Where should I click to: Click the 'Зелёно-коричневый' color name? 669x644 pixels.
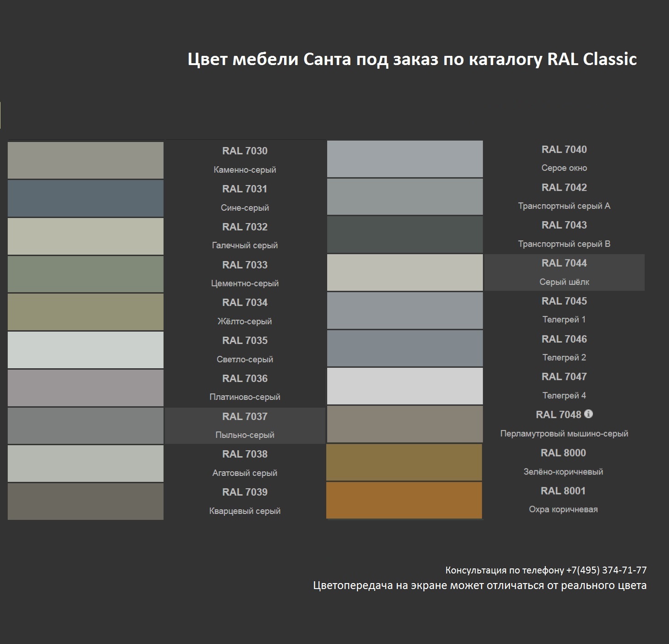coord(563,472)
